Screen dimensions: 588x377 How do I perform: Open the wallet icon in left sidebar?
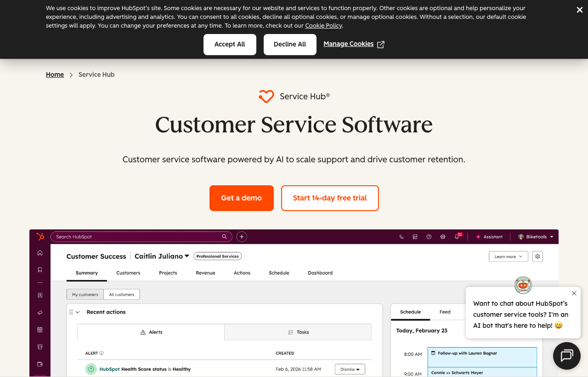40,364
